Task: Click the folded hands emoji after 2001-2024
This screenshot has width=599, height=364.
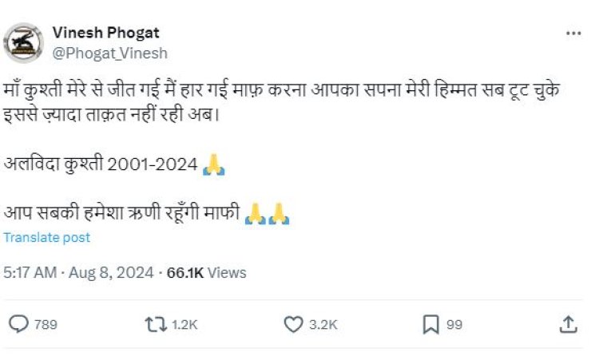Action: click(214, 164)
